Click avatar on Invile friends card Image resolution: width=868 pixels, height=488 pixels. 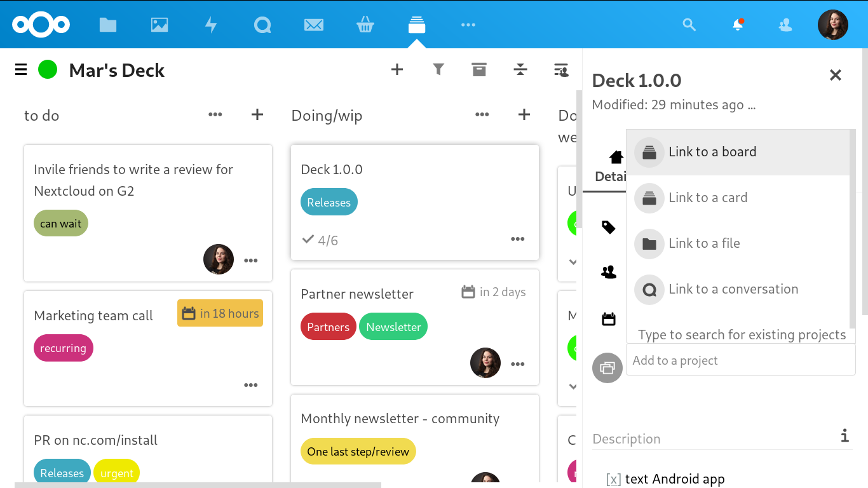(x=219, y=259)
